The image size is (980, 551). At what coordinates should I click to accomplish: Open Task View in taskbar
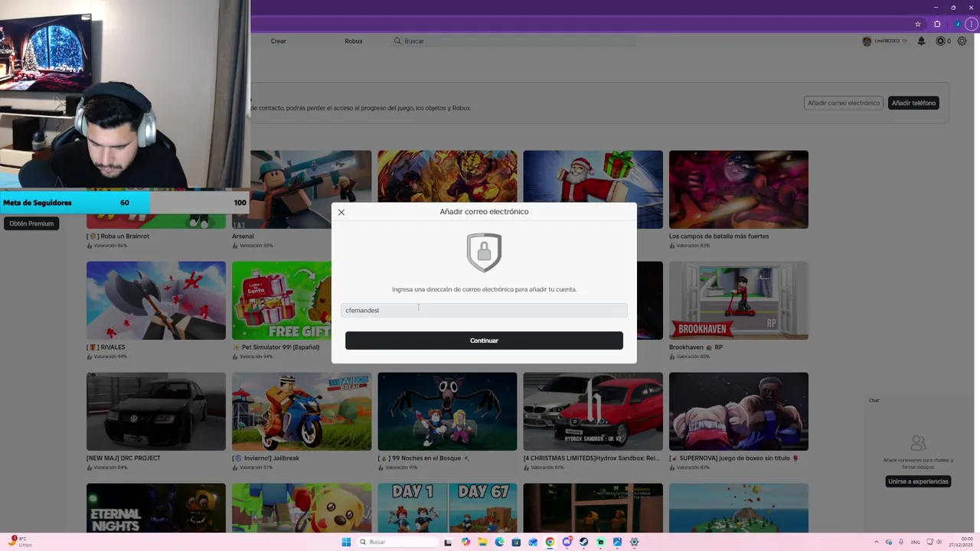[x=448, y=542]
